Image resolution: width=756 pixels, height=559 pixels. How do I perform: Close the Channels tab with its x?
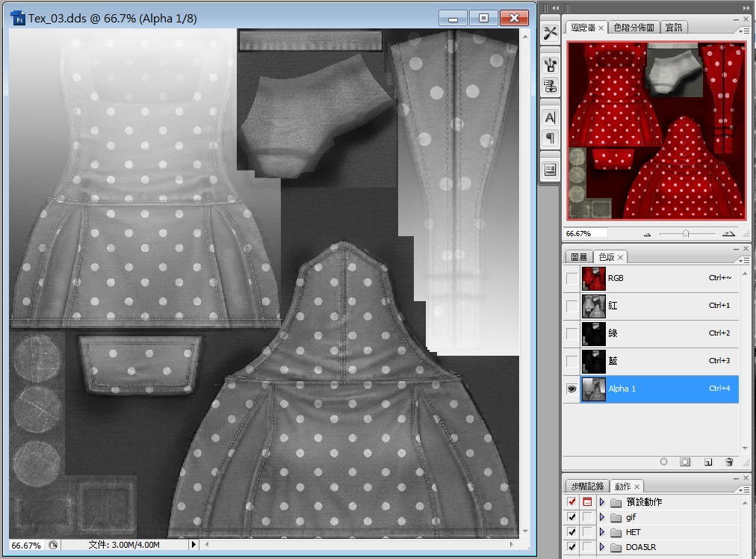[621, 258]
